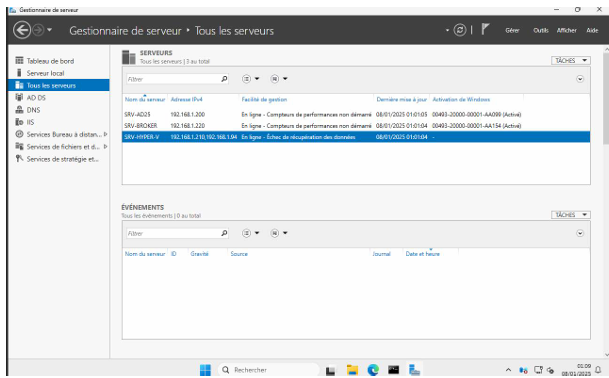Click the taskbar Rechercher search box

coord(268,370)
